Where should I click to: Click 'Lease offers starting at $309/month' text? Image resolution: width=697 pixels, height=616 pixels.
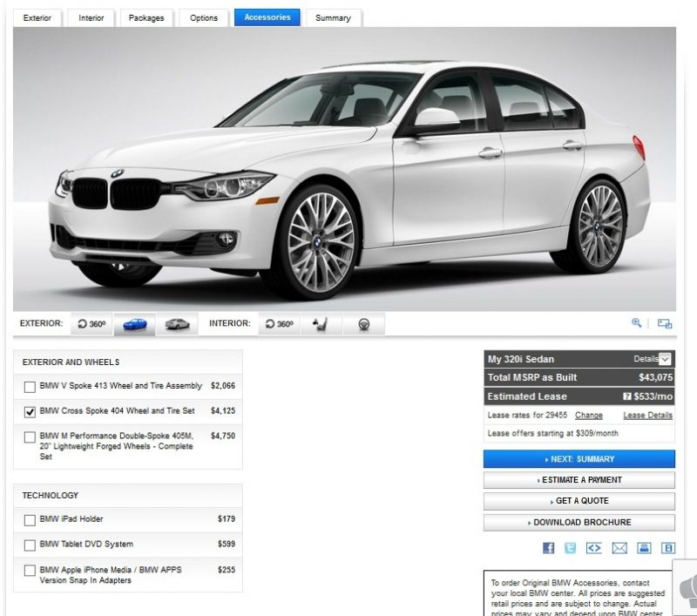click(552, 433)
